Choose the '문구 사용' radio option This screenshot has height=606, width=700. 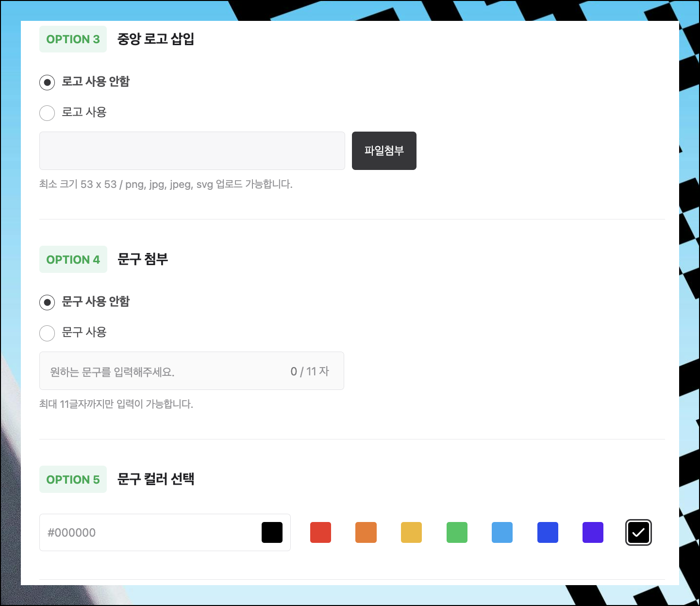tap(47, 333)
